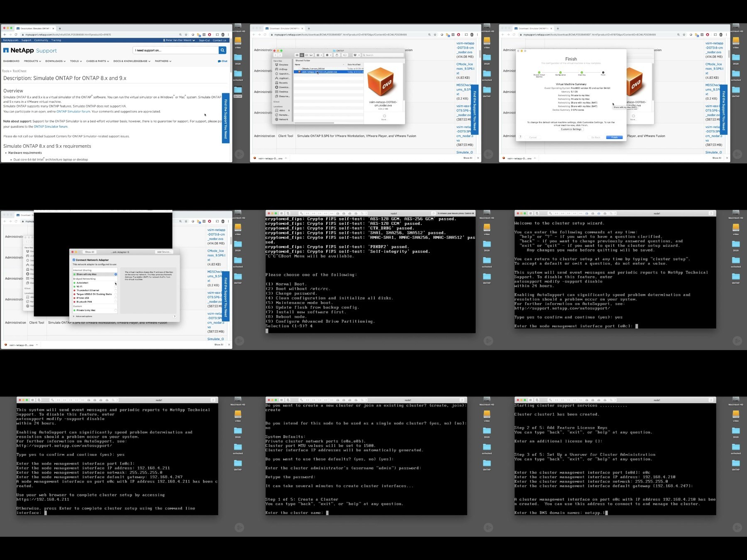Eject the video volume in the Finder sidebar
Screen dimensions: 747x560
(289, 110)
